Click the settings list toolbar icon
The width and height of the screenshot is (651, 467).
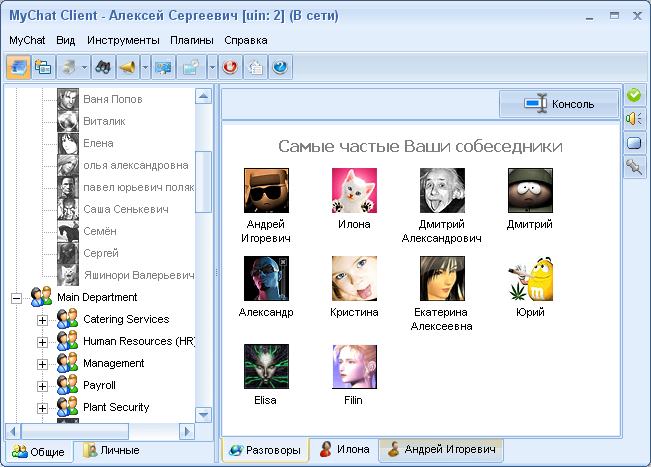(255, 67)
